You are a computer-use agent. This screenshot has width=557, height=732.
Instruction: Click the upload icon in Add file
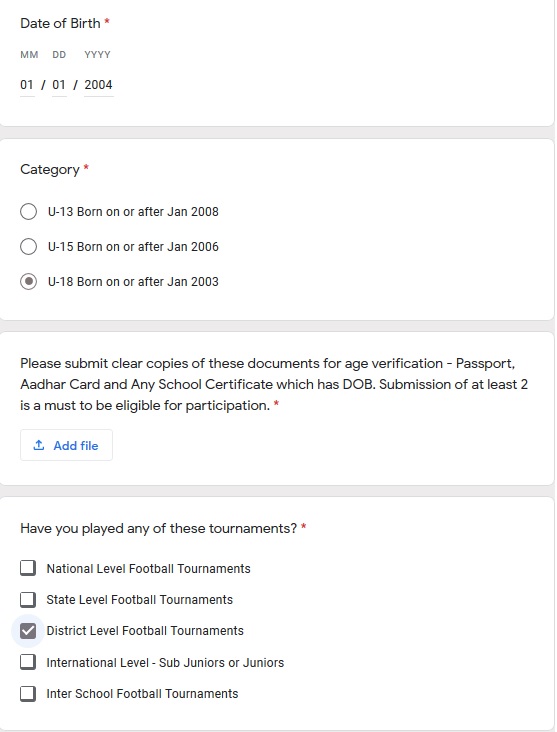click(x=39, y=445)
